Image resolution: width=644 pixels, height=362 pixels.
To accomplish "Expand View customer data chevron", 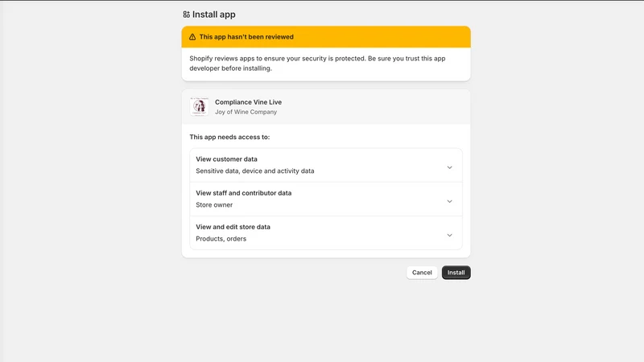I will (449, 167).
